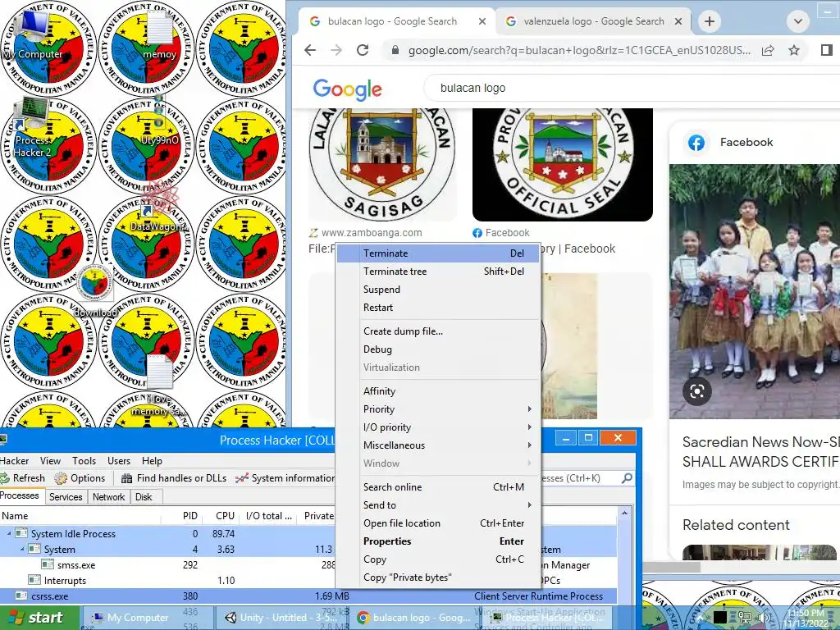Click Refresh in Process Hacker toolbar
This screenshot has width=840, height=630.
[22, 478]
